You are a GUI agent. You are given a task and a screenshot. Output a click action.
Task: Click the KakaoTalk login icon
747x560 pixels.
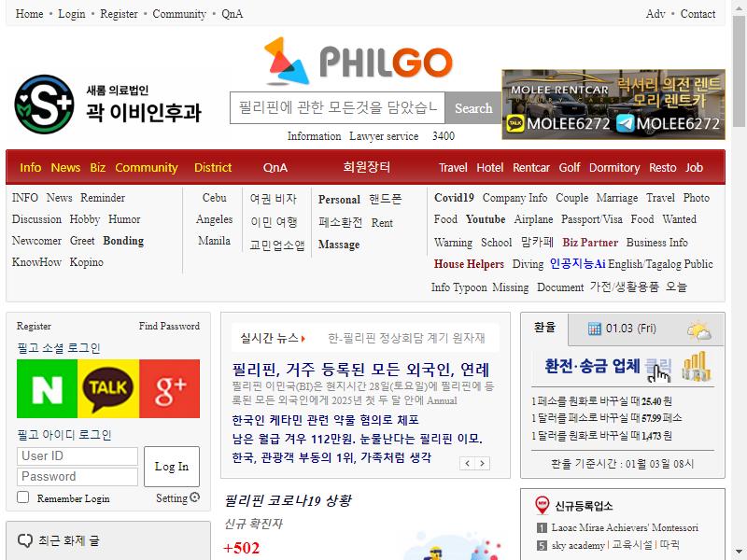coord(108,388)
